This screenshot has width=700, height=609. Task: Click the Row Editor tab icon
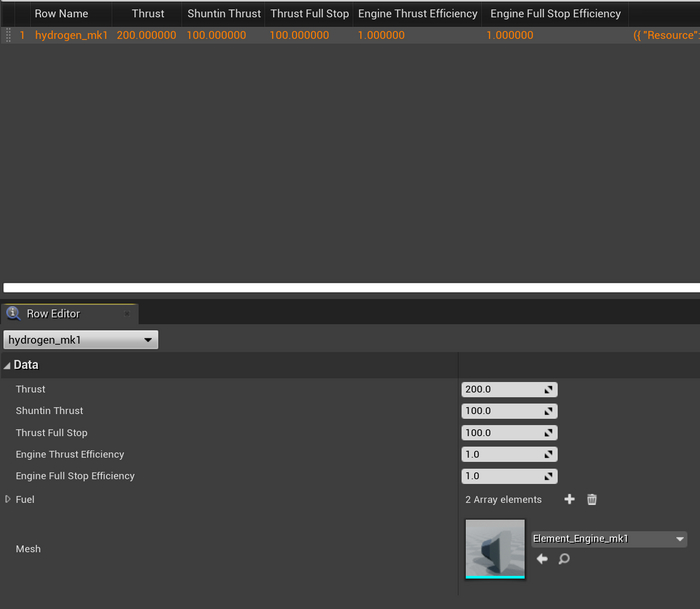tap(14, 313)
